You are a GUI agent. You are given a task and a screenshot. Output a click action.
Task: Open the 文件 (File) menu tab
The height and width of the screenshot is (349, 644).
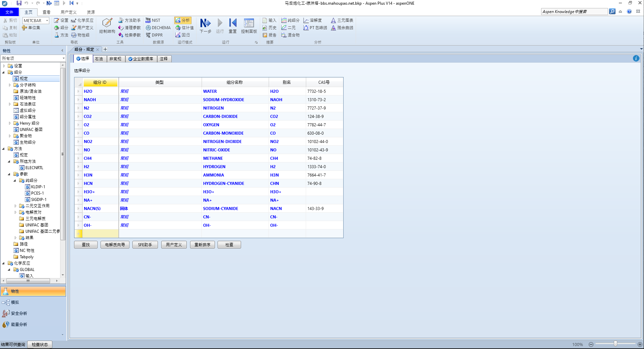pos(9,12)
